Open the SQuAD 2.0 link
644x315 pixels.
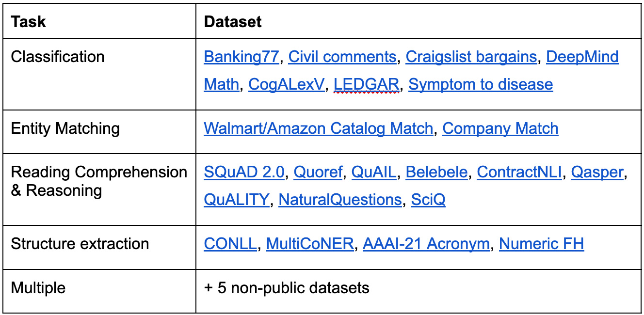[x=244, y=172]
